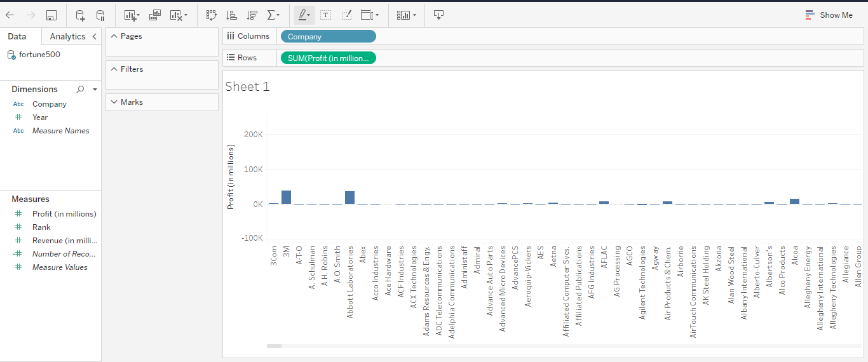Click the Profit (in millions) axis title

tap(231, 177)
